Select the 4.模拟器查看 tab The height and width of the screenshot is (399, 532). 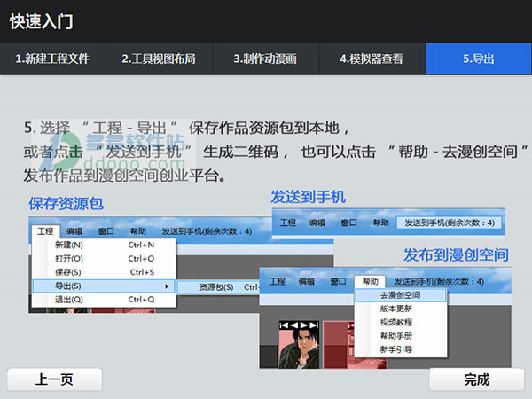[x=372, y=59]
